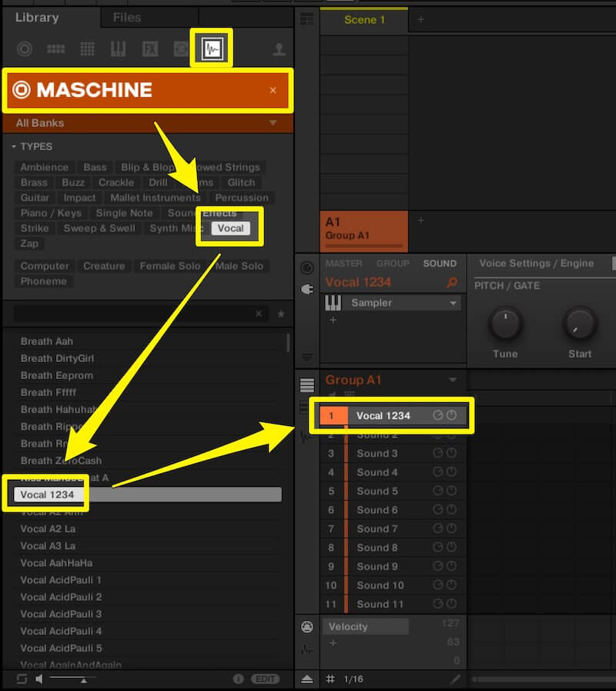Toggle the user content icon in browser
Viewport: 616px width, 691px height.
pos(279,49)
